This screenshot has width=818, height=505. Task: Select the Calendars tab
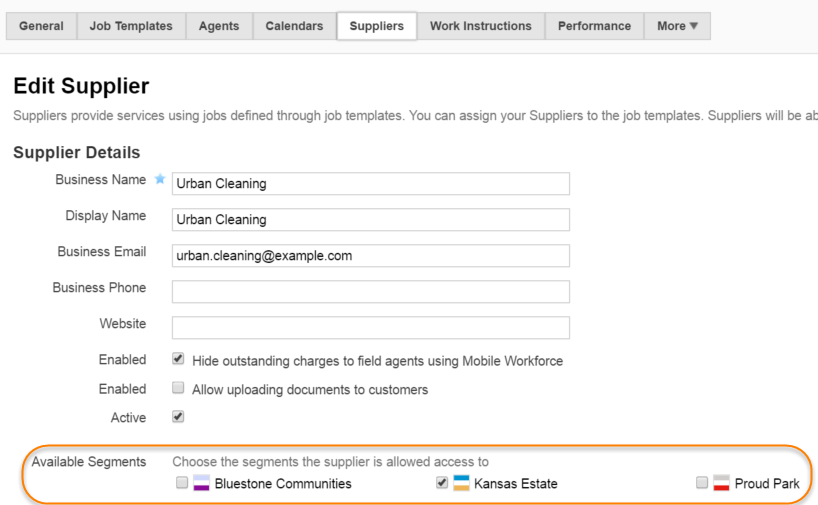click(294, 26)
